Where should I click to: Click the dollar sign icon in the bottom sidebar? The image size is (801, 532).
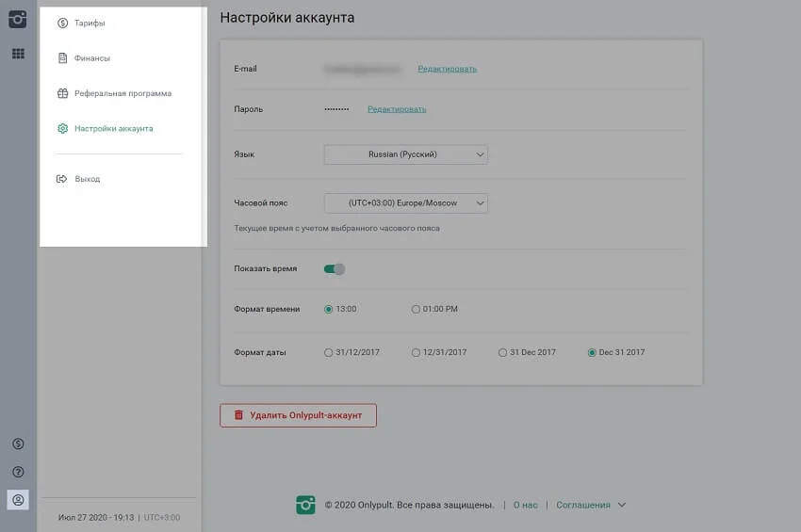coord(18,443)
